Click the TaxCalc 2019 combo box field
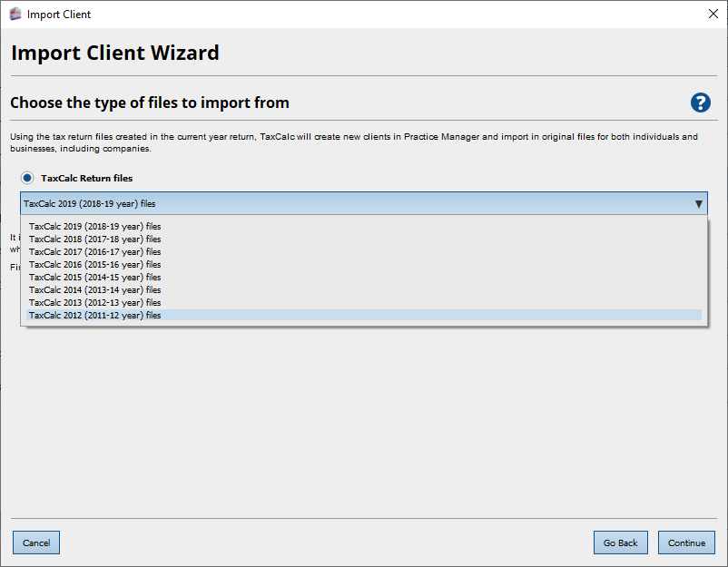Image resolution: width=728 pixels, height=567 pixels. coord(354,204)
